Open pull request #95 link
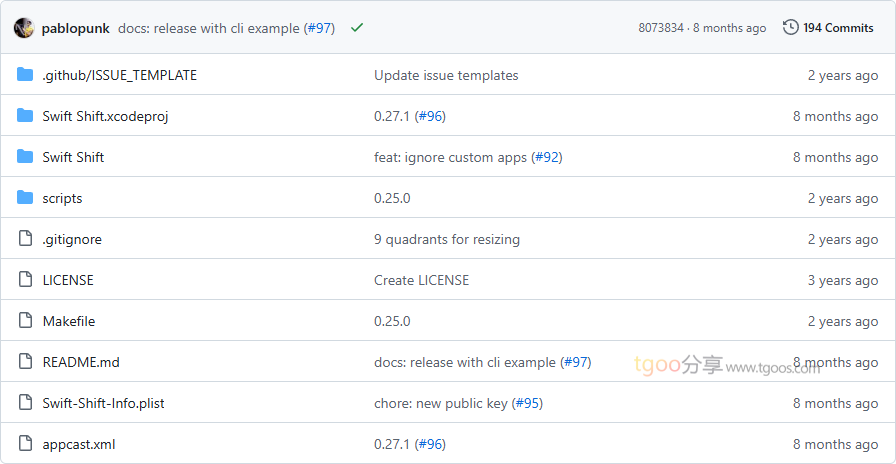The height and width of the screenshot is (464, 896). point(527,403)
